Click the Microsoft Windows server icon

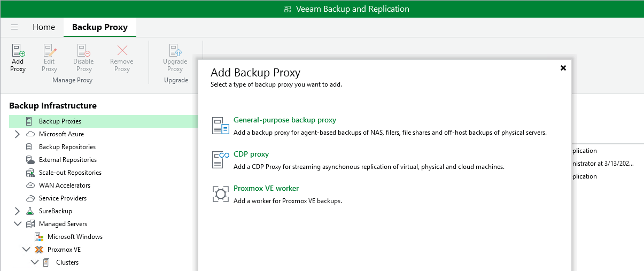[x=38, y=237]
